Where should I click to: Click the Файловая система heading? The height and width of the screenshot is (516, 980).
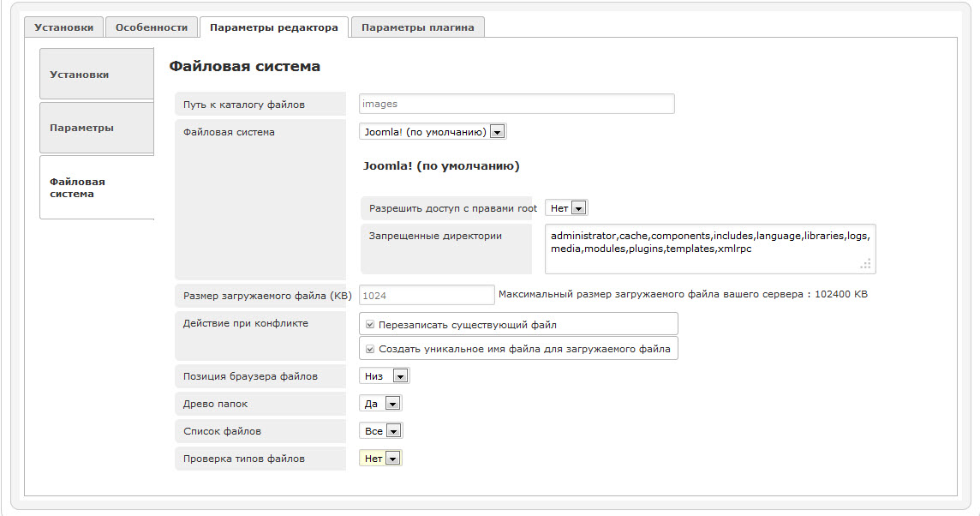point(244,66)
